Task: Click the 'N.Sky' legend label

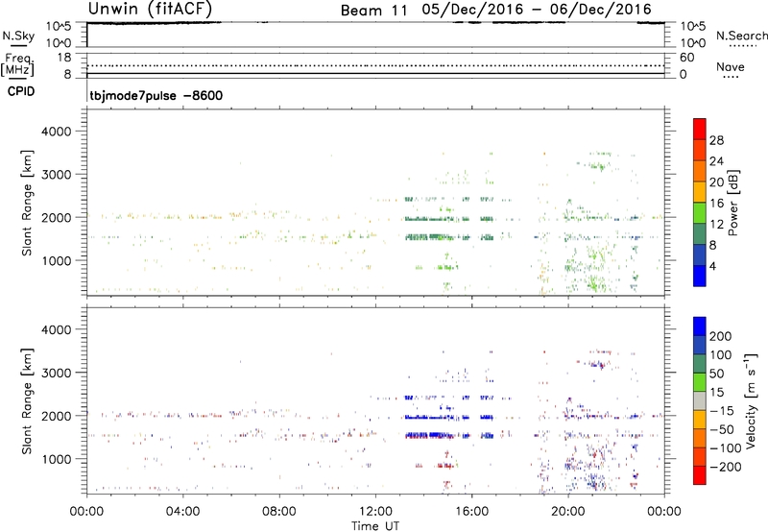Action: 18,36
